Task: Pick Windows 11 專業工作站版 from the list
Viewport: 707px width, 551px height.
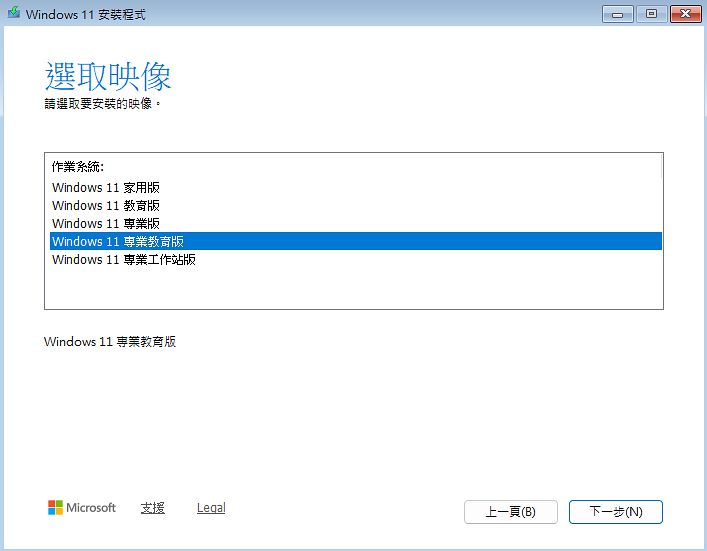Action: [356, 260]
